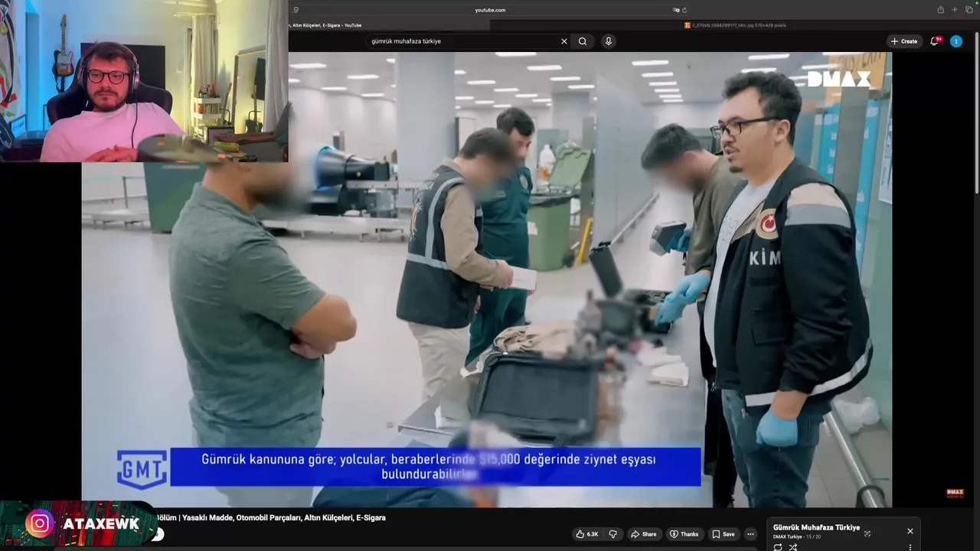Image resolution: width=980 pixels, height=551 pixels.
Task: Toggle playlist shuffle
Action: click(x=793, y=547)
